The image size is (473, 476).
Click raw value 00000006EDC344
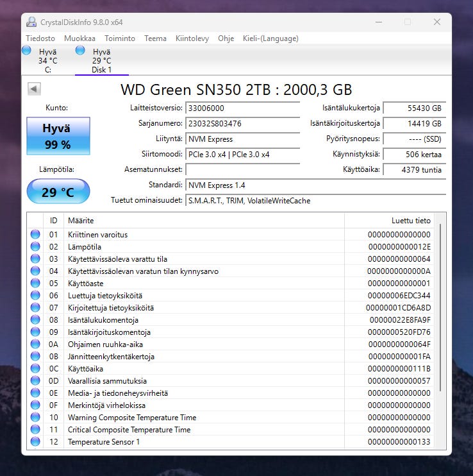click(x=399, y=295)
